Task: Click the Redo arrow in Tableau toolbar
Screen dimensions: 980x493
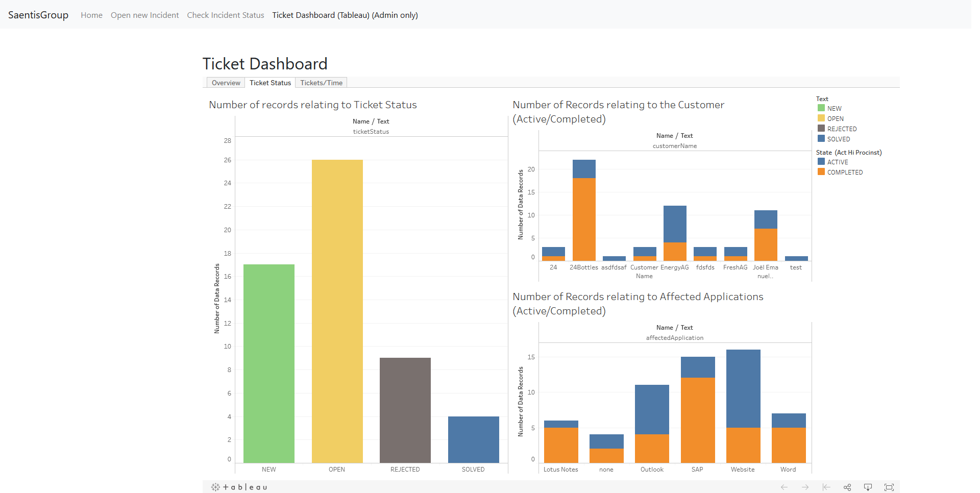Action: (805, 487)
